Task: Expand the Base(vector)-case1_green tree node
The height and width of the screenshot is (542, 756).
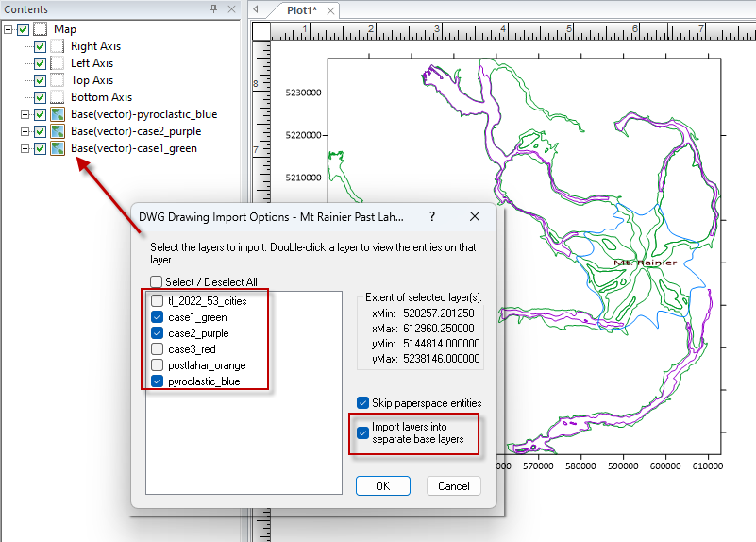Action: click(x=25, y=148)
